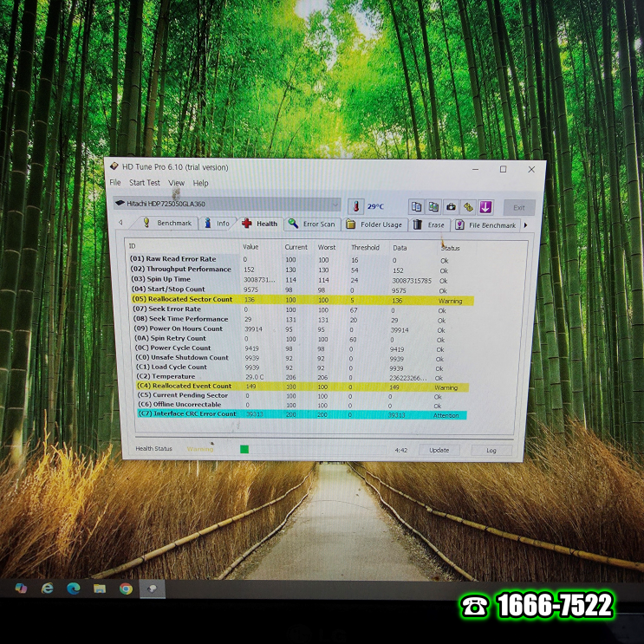
Task: Select the (C1) Load Cycle Count row
Action: [302, 368]
